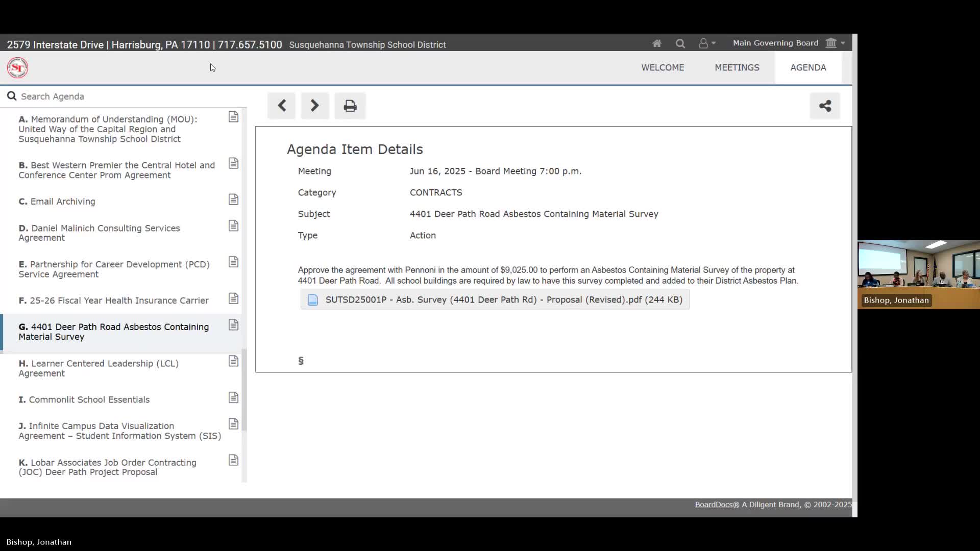The height and width of the screenshot is (551, 980).
Task: Follow the BoardDocs footer link
Action: tap(713, 505)
